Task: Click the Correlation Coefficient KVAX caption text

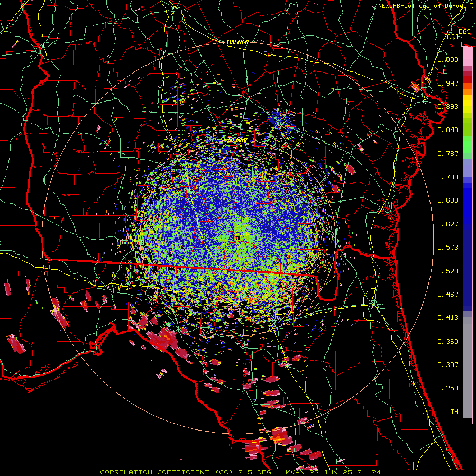Action: [x=240, y=472]
